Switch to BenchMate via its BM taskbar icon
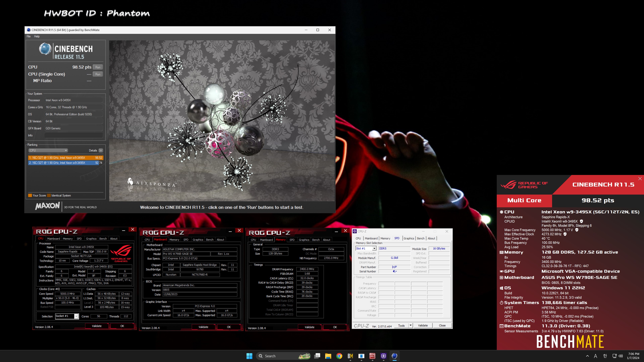 click(350, 356)
